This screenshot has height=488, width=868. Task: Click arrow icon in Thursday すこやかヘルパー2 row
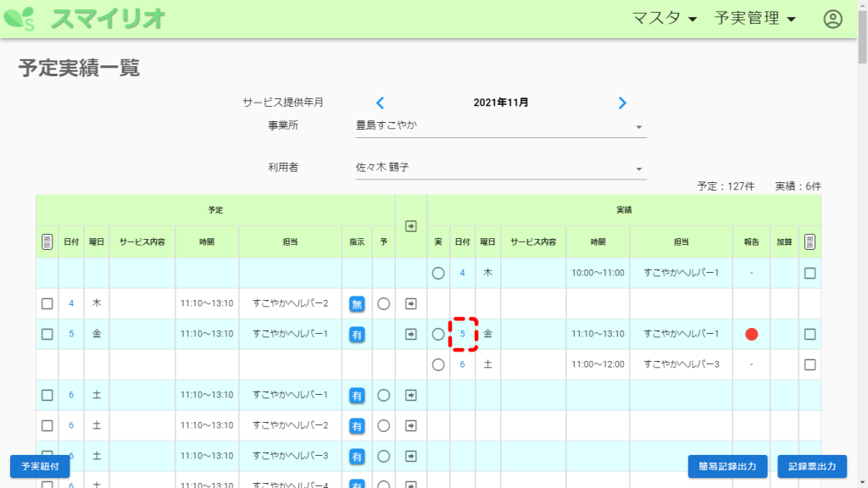[411, 303]
